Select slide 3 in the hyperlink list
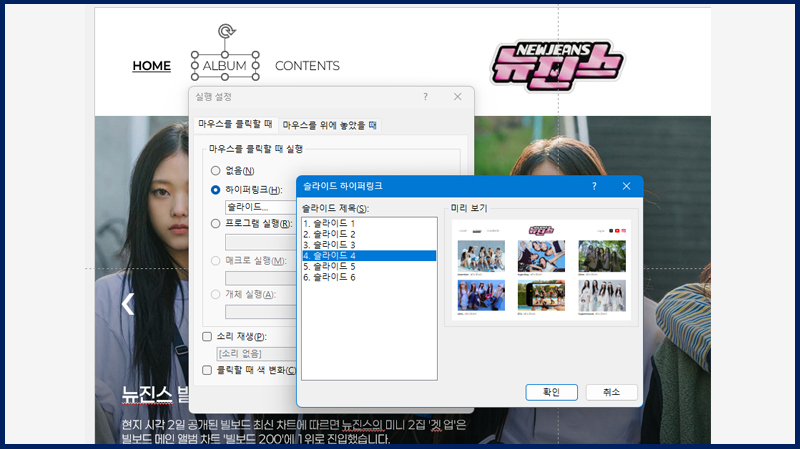The height and width of the screenshot is (449, 800). 369,245
